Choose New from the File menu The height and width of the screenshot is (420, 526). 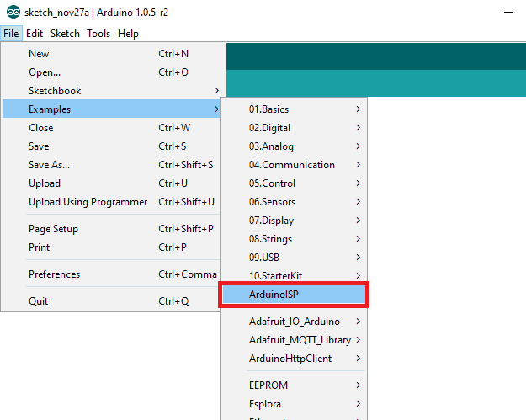111,54
